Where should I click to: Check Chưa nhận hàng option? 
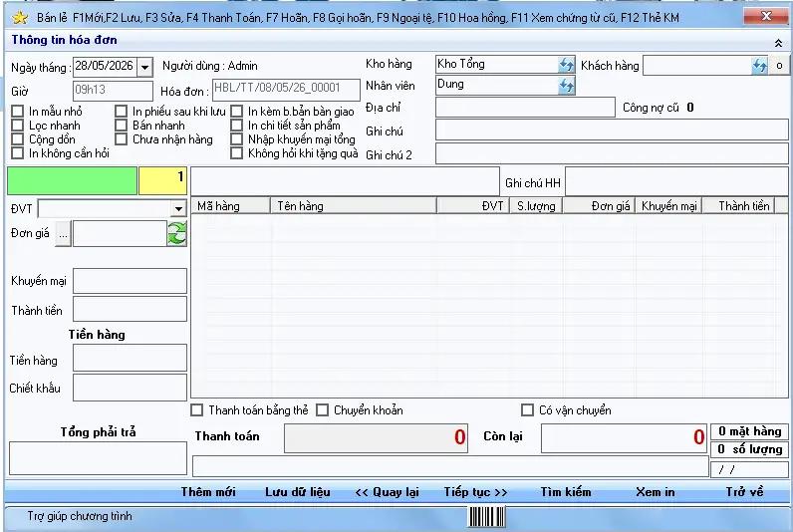tap(121, 139)
